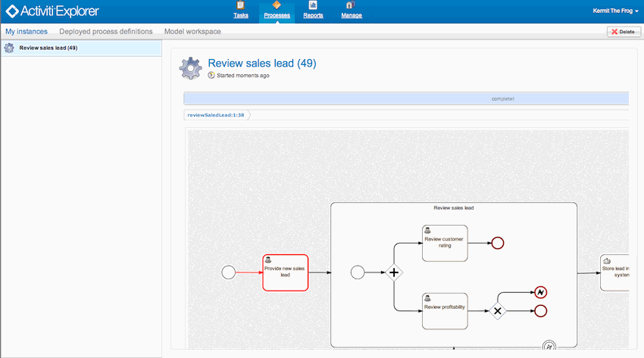Switch to Deployed process definitions tab

pyautogui.click(x=106, y=32)
